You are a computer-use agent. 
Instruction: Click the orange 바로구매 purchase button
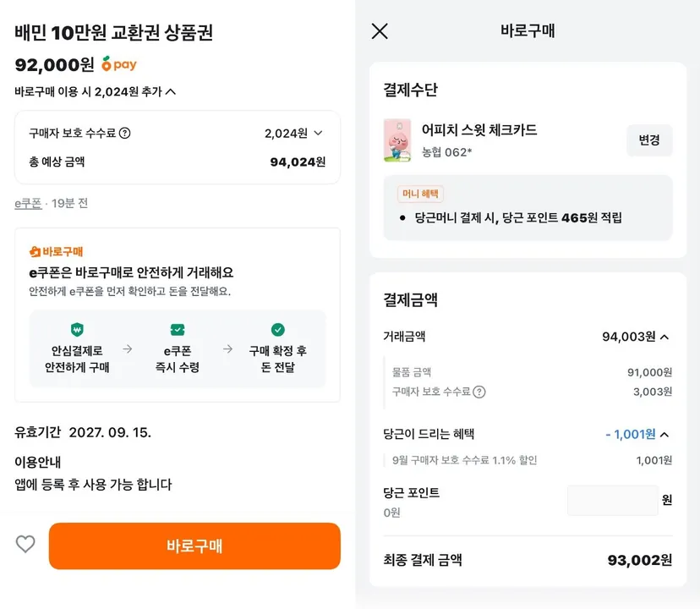coord(194,546)
